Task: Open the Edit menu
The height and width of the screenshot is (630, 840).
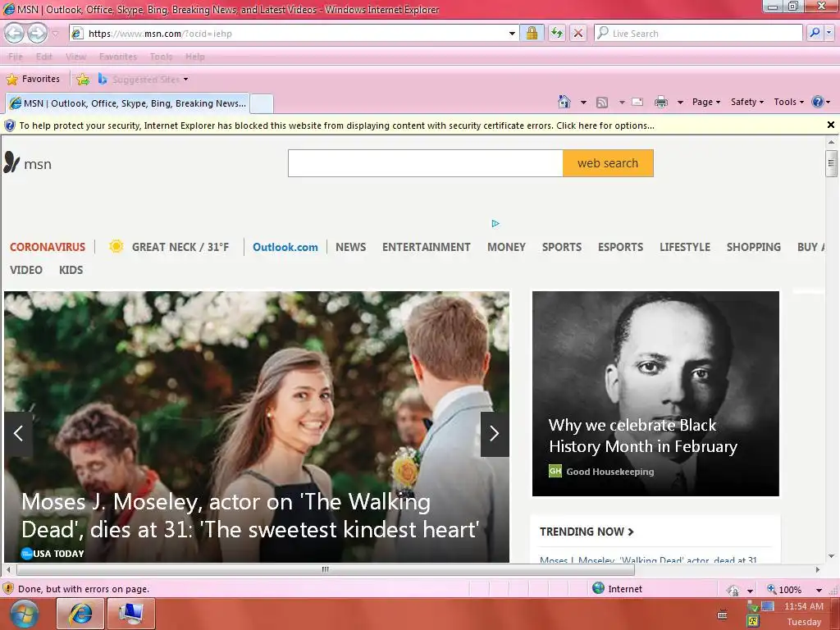Action: 44,57
